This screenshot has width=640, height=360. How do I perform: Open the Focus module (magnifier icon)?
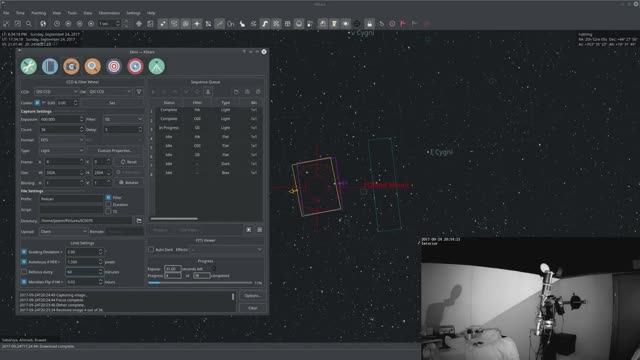93,66
